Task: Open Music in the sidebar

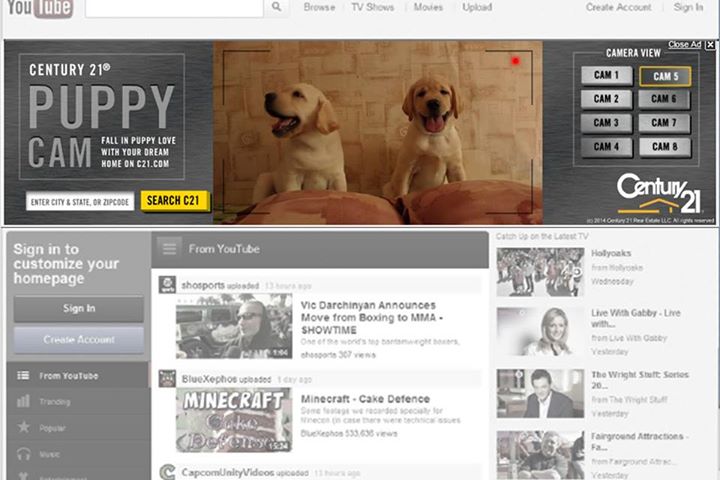Action: point(49,453)
